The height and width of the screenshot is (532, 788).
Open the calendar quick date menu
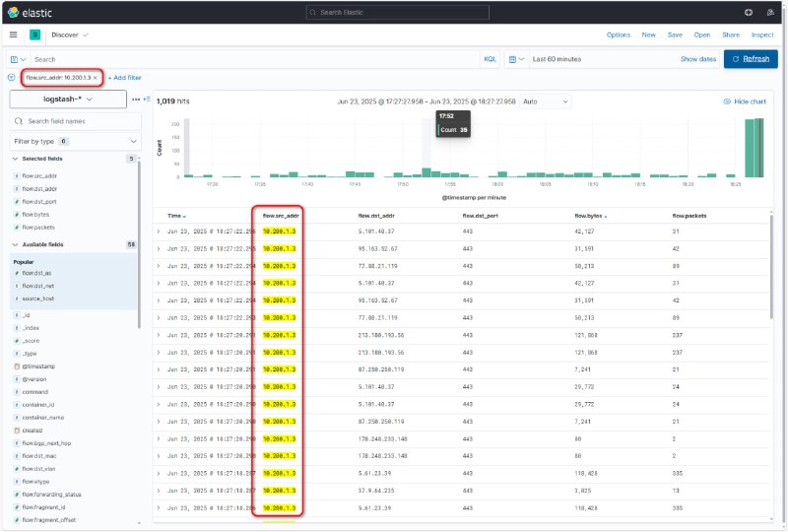pyautogui.click(x=516, y=59)
